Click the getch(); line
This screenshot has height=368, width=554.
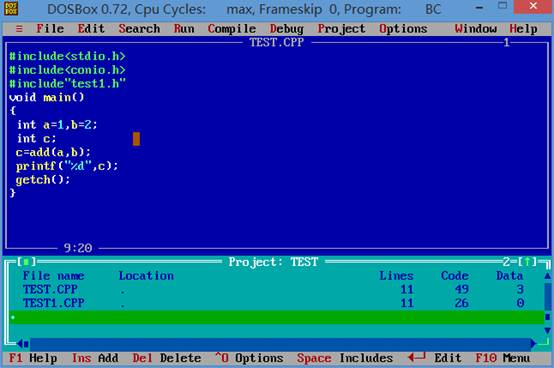click(x=43, y=180)
